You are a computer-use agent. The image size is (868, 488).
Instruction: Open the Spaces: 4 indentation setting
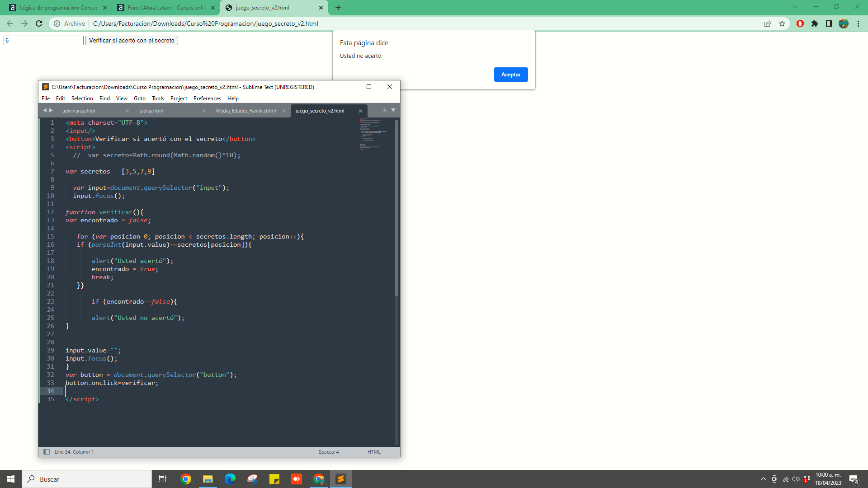tap(328, 452)
